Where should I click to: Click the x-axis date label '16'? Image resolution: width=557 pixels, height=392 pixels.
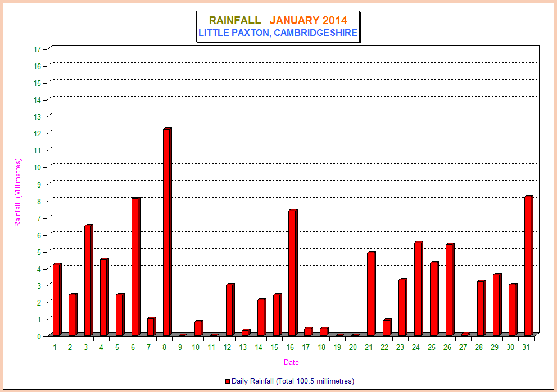pyautogui.click(x=290, y=347)
